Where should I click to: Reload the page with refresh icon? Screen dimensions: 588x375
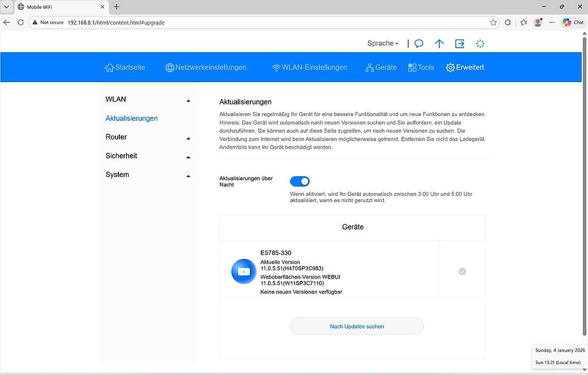[21, 22]
